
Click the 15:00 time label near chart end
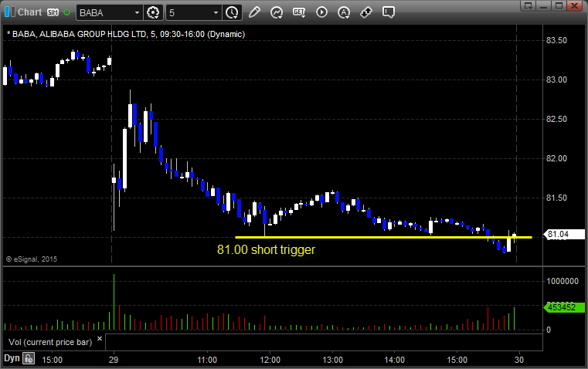457,360
